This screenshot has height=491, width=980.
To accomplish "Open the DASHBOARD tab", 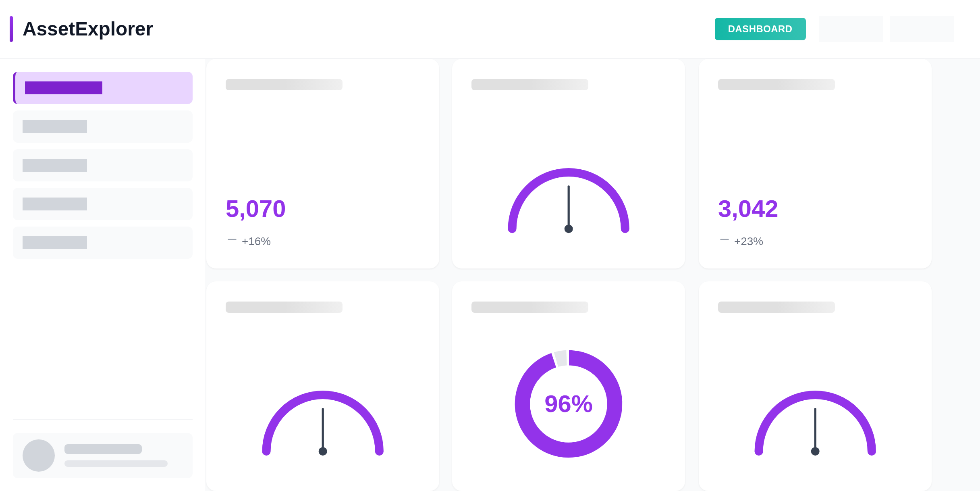I will coord(760,29).
